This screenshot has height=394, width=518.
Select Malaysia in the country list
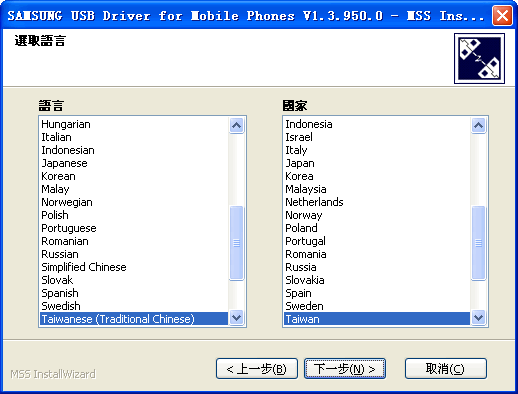point(377,189)
